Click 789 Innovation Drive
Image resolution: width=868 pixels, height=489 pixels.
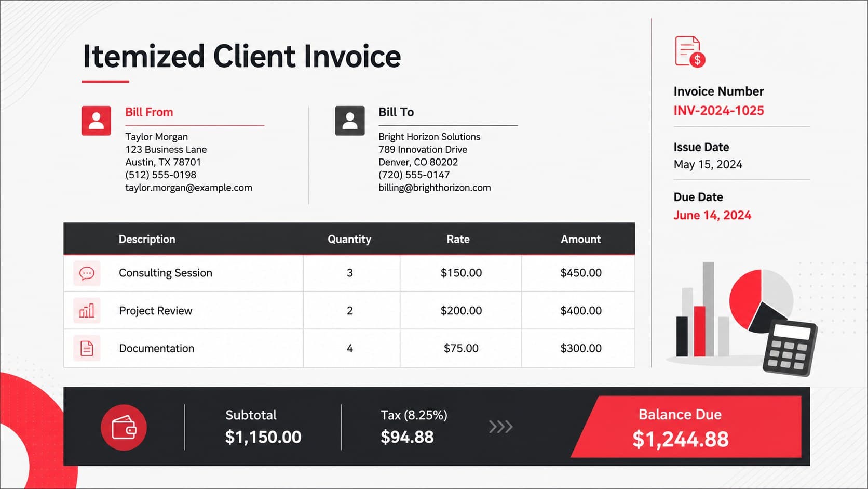click(423, 149)
